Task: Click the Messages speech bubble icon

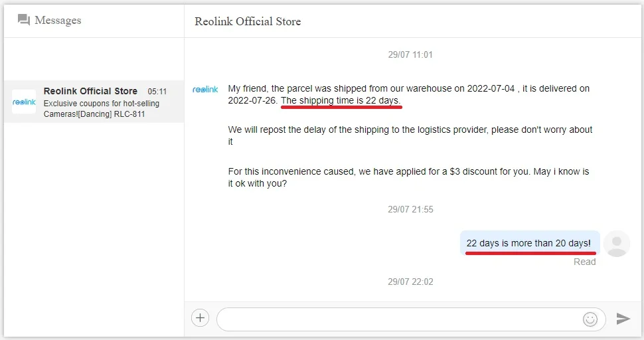Action: (x=24, y=20)
